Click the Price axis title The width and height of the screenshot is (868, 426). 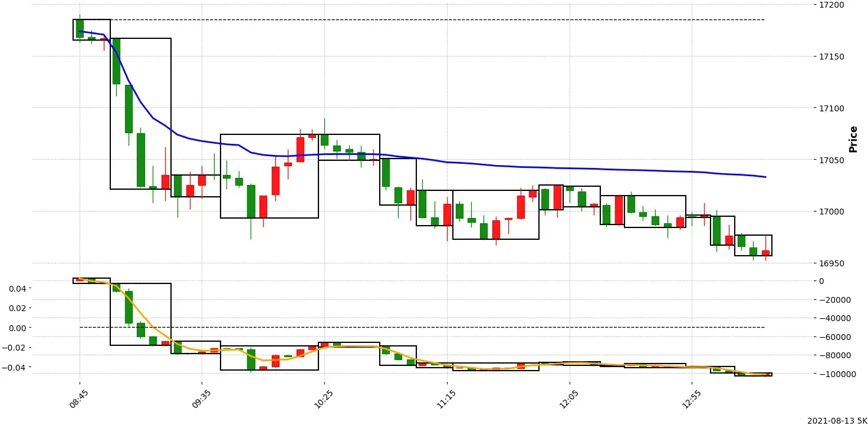pos(853,139)
